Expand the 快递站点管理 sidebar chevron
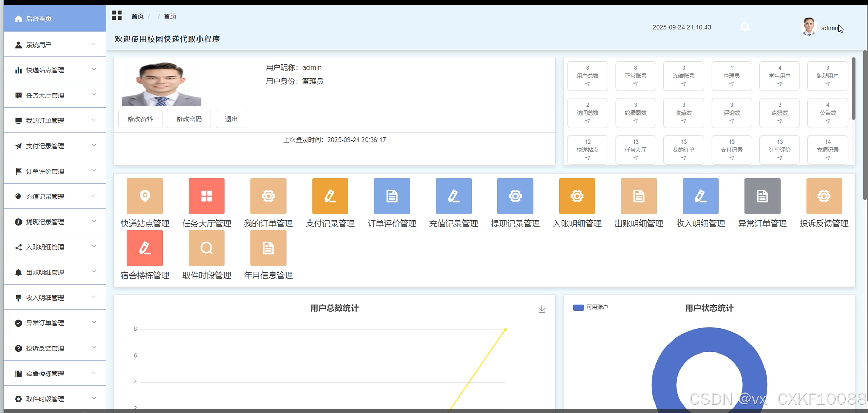This screenshot has height=413, width=868. (94, 69)
